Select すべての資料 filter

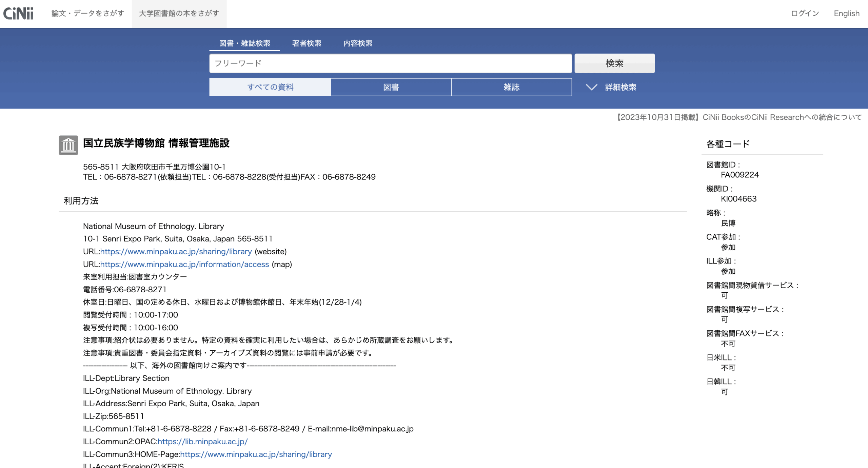click(x=270, y=87)
